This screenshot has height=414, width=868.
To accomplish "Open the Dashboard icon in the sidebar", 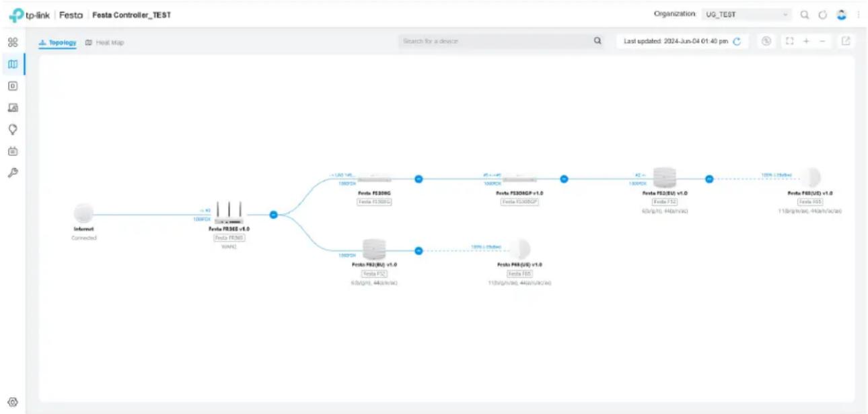I will point(13,42).
